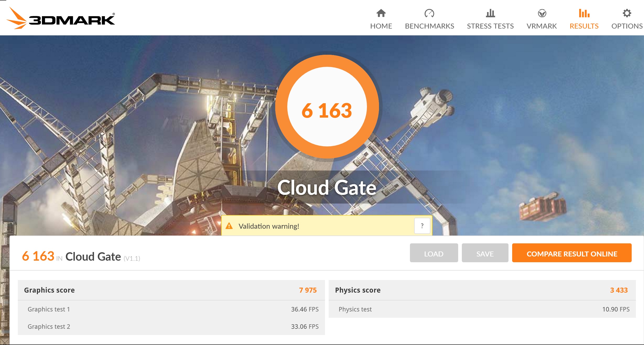Select the Graphics test 1 row
This screenshot has width=644, height=345.
point(171,309)
